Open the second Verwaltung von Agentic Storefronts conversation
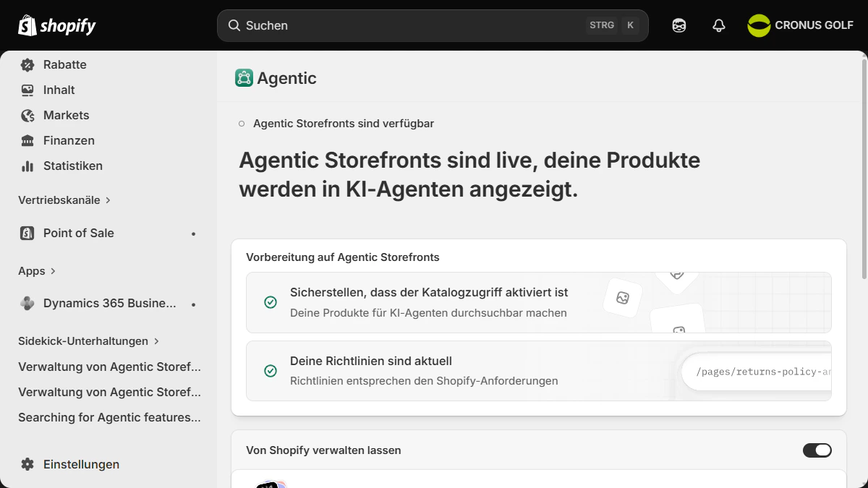Screen dimensions: 868x488 pyautogui.click(x=109, y=393)
